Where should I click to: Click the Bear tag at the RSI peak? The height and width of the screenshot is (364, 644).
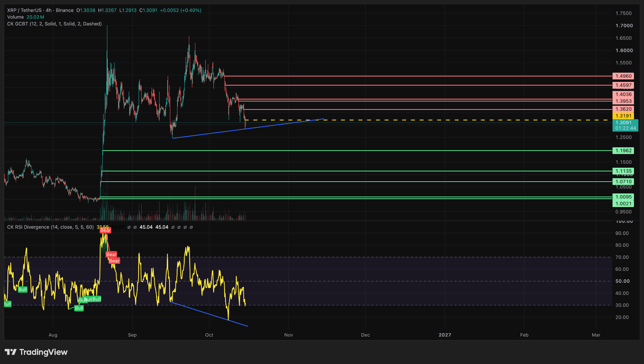pos(106,231)
